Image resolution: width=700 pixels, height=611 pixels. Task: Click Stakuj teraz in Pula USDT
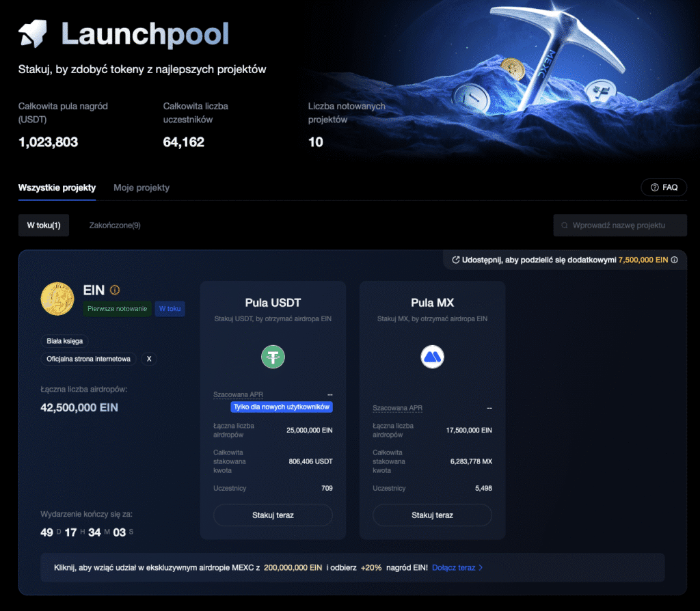coord(273,515)
